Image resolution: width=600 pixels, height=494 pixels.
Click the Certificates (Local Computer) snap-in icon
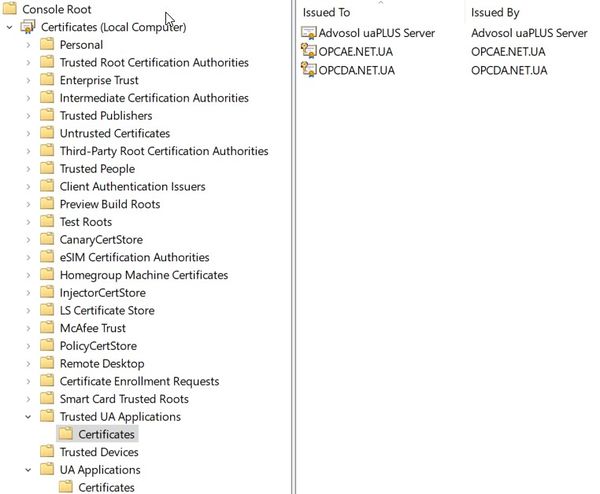click(28, 27)
